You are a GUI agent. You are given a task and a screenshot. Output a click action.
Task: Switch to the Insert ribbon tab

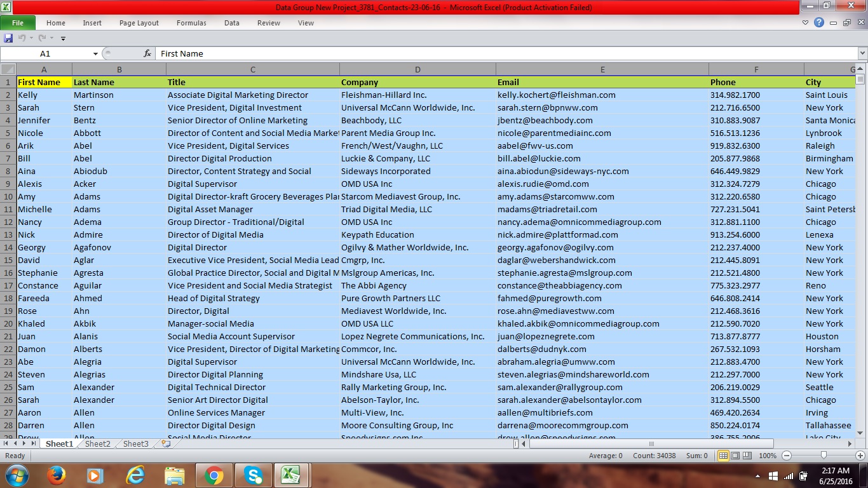[x=92, y=23]
